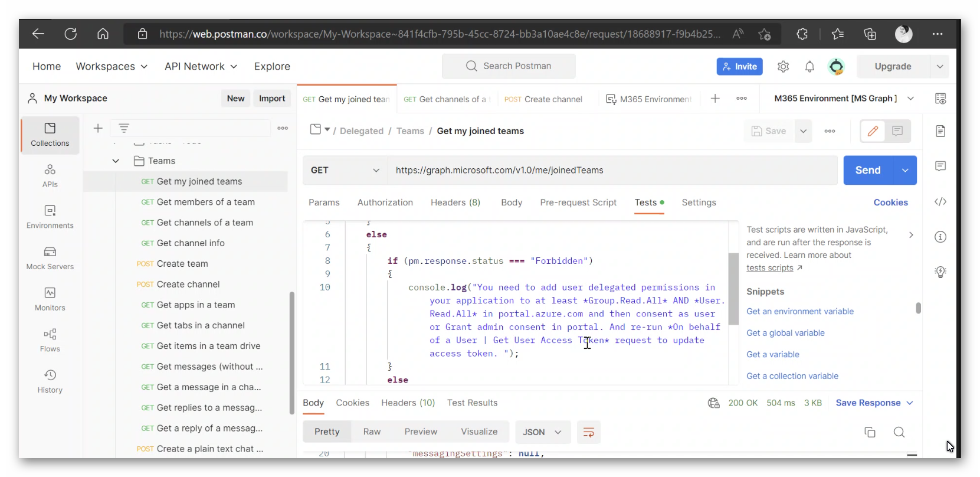This screenshot has width=980, height=477.
Task: Open collections more options dots
Action: tap(283, 128)
